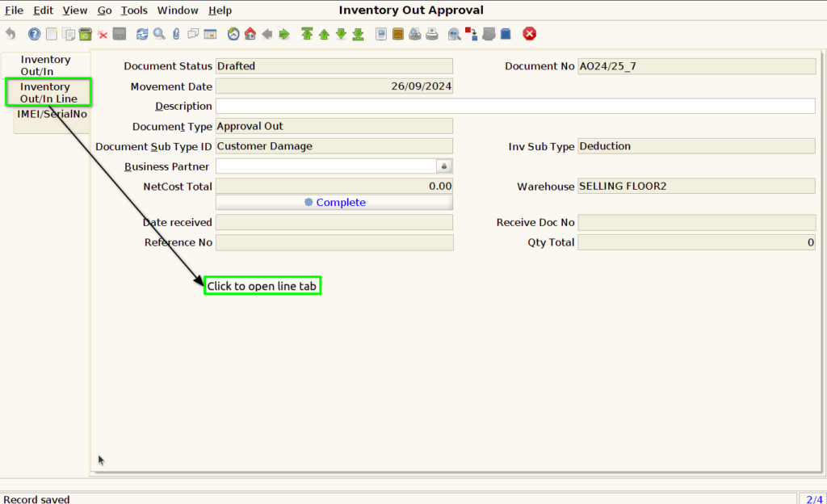Click the History records clock icon
827x504 pixels.
pyautogui.click(x=233, y=34)
